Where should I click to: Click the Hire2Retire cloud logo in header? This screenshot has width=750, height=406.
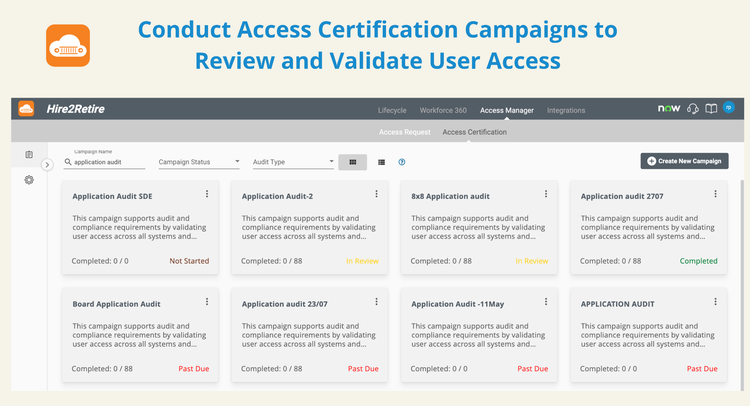tap(26, 109)
